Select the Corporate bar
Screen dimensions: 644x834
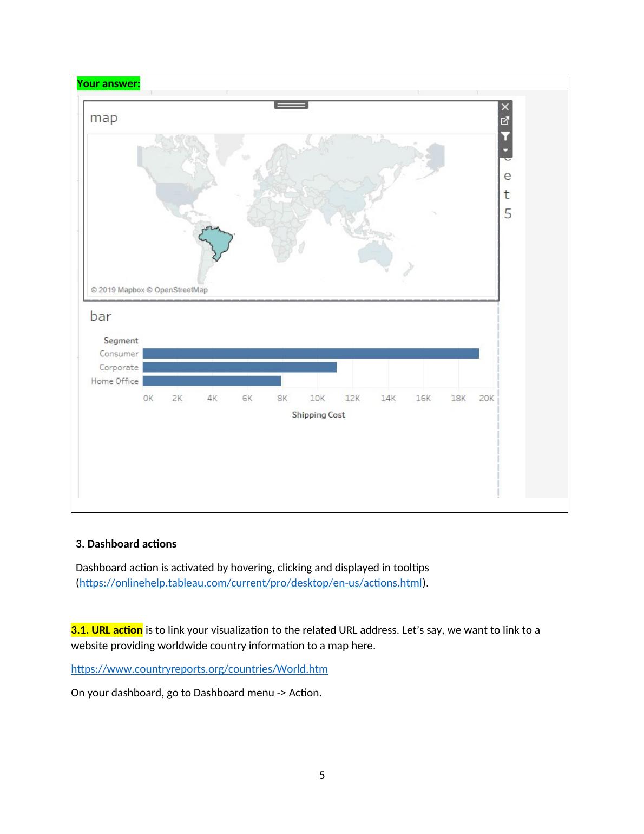pyautogui.click(x=239, y=367)
